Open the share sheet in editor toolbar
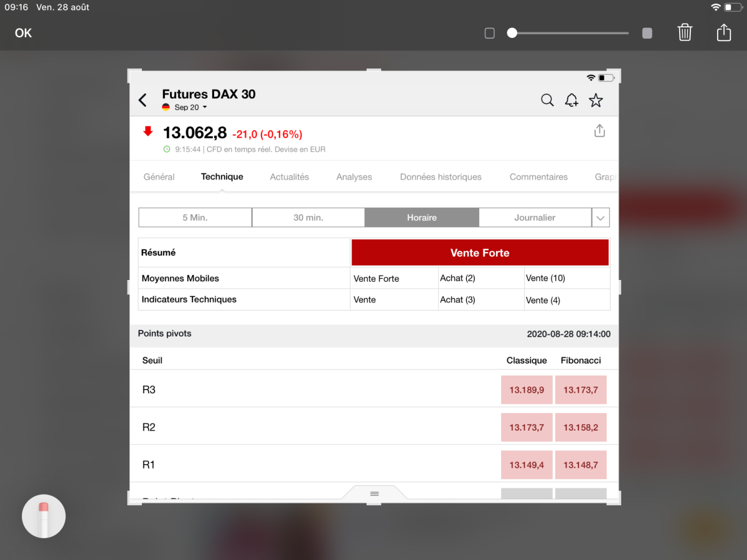 tap(723, 32)
